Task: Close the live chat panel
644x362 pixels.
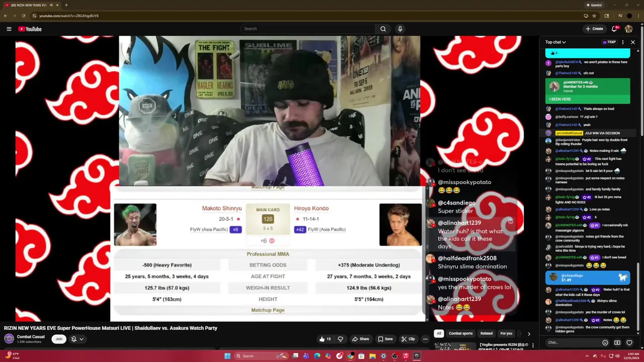Action: coord(633,42)
